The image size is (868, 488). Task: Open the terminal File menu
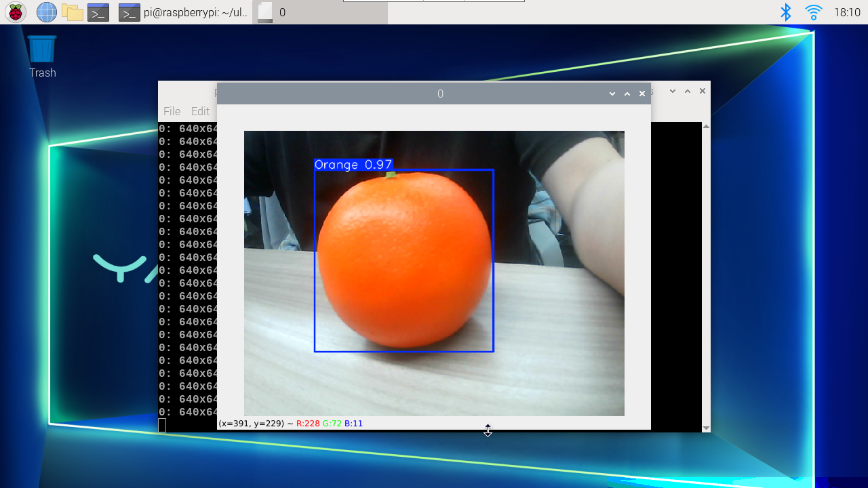tap(172, 111)
